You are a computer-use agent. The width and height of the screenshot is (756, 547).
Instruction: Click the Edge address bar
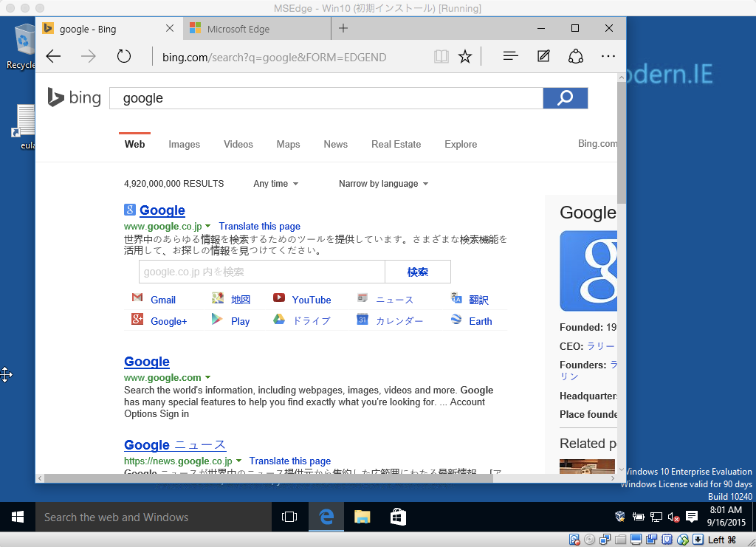click(x=292, y=57)
